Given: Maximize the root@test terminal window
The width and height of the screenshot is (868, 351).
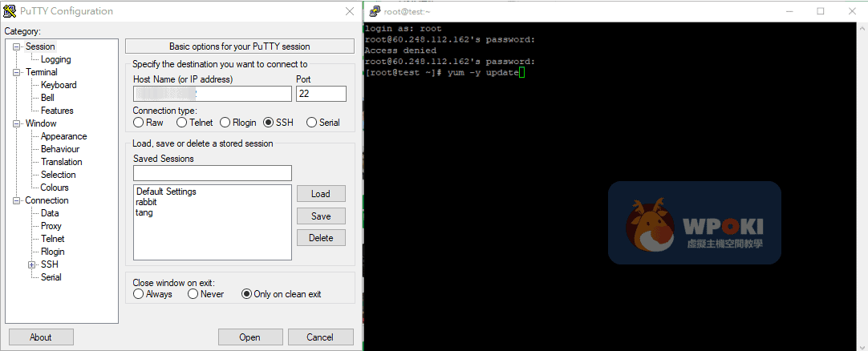Looking at the screenshot, I should [820, 11].
